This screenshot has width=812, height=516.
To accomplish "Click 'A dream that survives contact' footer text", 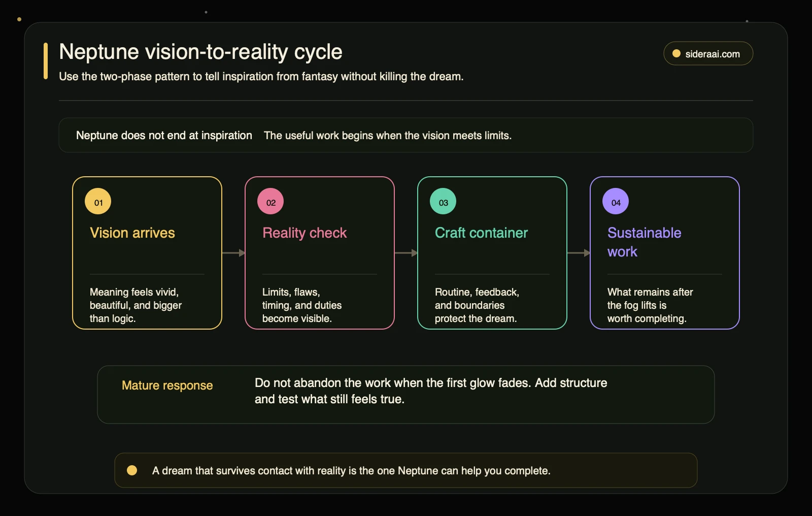I will 351,471.
